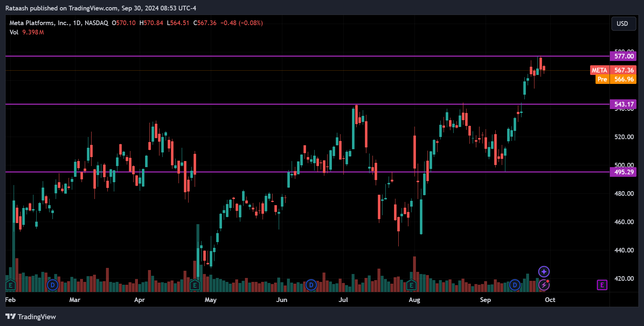Click the open value O570.10
The image size is (644, 326).
pyautogui.click(x=124, y=23)
